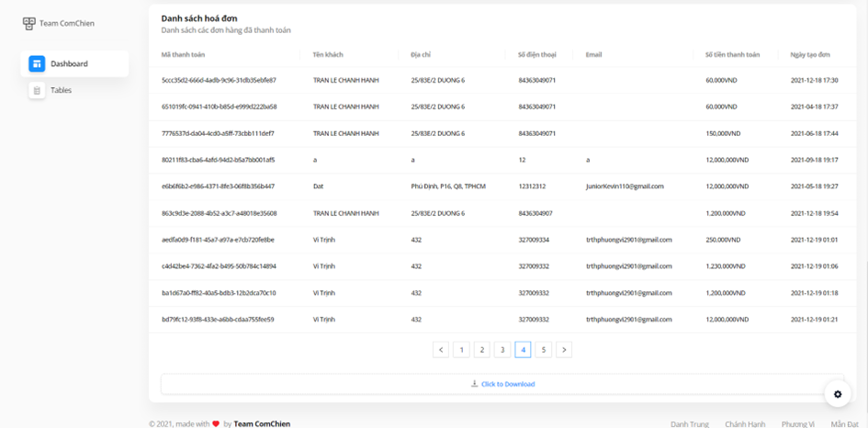The height and width of the screenshot is (428, 868).
Task: Click the Địa chỉ column header
Action: pyautogui.click(x=420, y=55)
